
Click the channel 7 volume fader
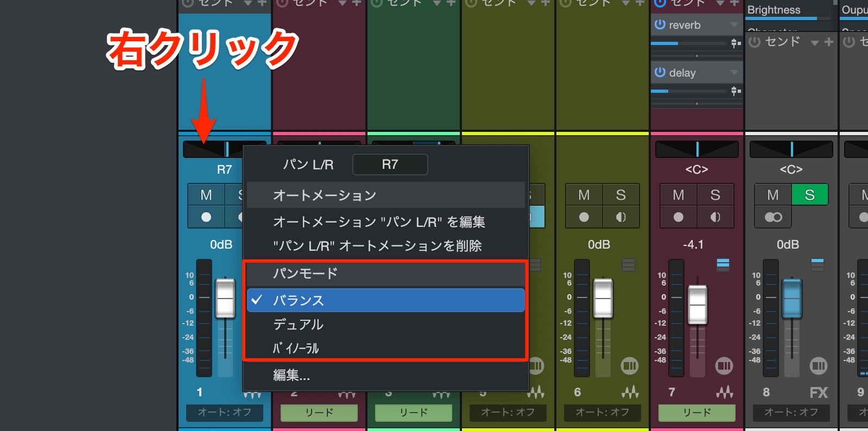(698, 305)
